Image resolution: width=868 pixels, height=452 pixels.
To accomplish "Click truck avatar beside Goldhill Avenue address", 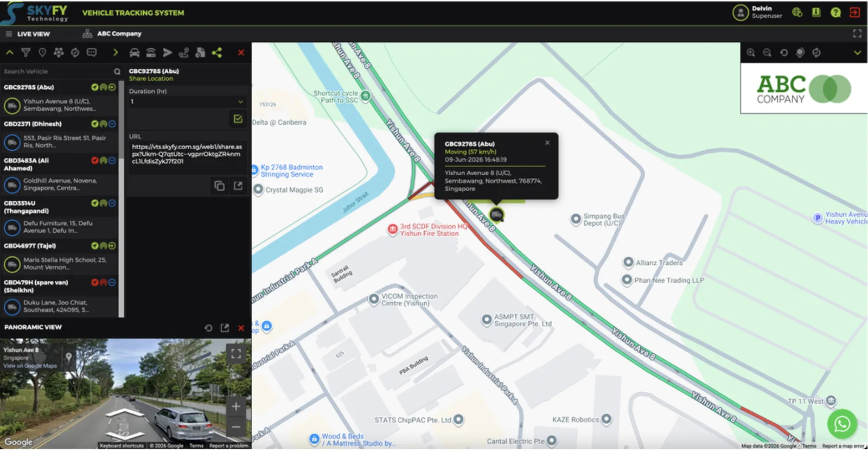I will (x=12, y=185).
